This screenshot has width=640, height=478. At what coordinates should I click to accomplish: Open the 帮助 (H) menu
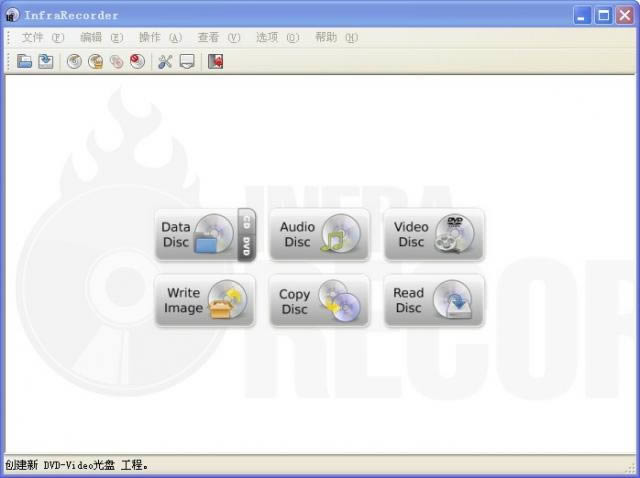[336, 38]
